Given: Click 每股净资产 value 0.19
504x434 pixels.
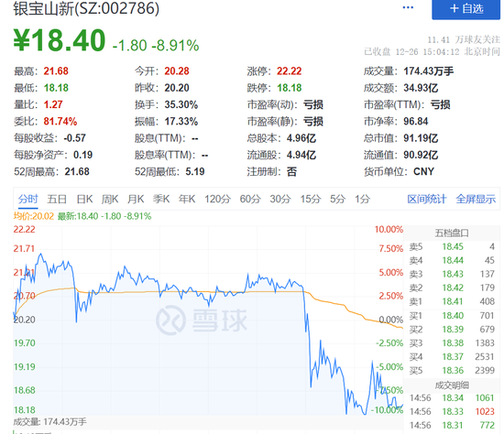Looking at the screenshot, I should tap(82, 155).
